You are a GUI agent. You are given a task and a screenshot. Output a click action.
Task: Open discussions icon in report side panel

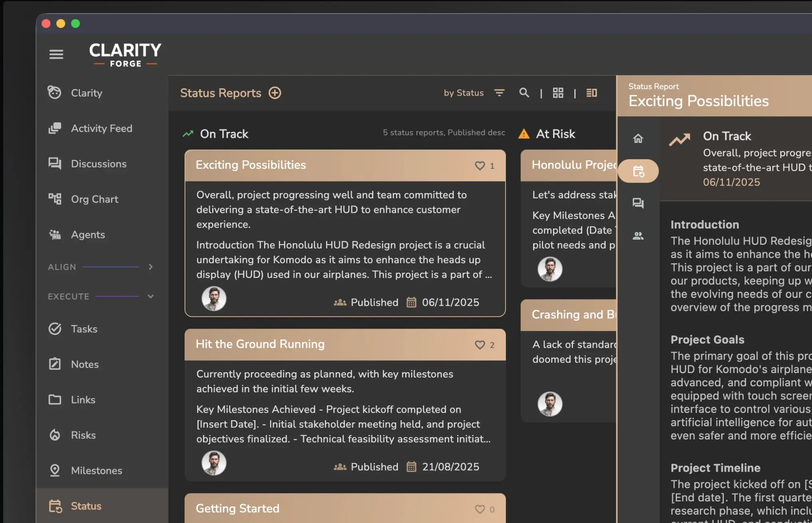pos(638,203)
